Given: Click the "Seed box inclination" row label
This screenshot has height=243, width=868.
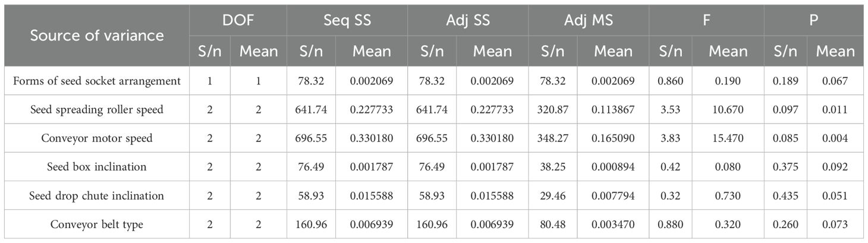Looking at the screenshot, I should pyautogui.click(x=97, y=167).
